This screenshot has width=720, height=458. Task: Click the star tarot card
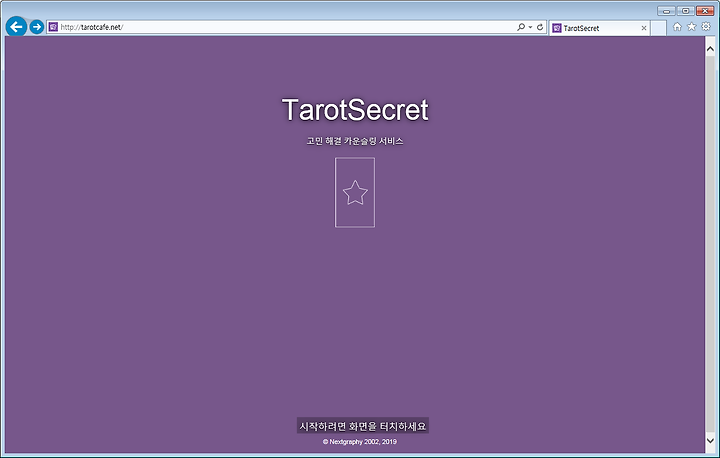pos(355,192)
